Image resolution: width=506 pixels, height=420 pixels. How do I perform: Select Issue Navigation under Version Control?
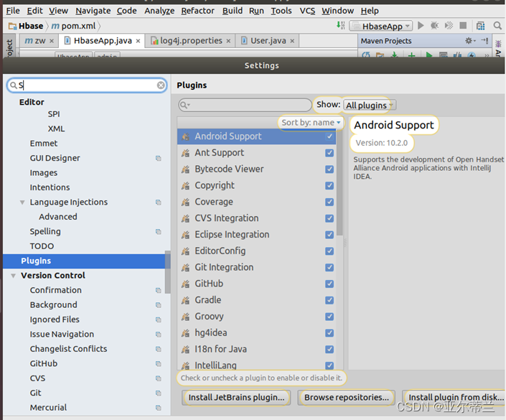[x=62, y=335]
